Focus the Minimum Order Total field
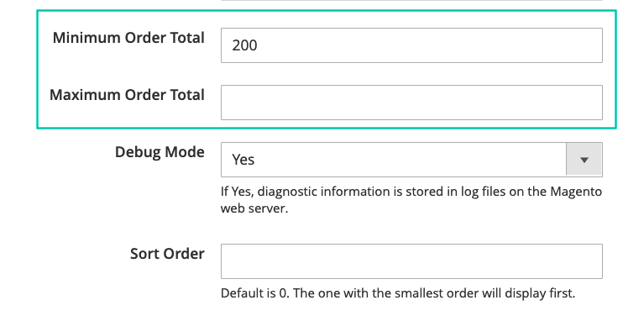644x316 pixels. 411,45
